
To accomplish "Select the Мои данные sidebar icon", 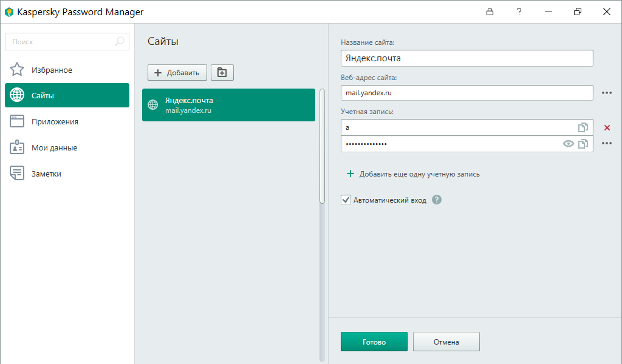I will click(17, 147).
